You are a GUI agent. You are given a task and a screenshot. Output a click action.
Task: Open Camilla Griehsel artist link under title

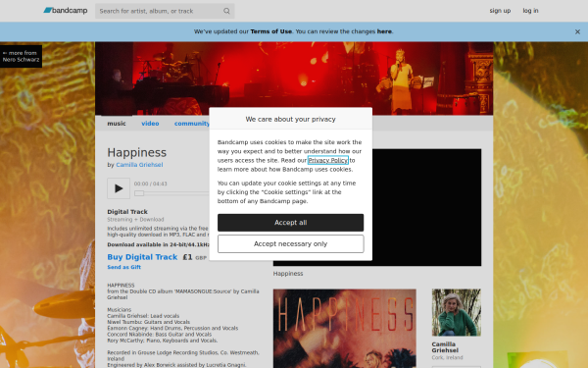tap(139, 165)
